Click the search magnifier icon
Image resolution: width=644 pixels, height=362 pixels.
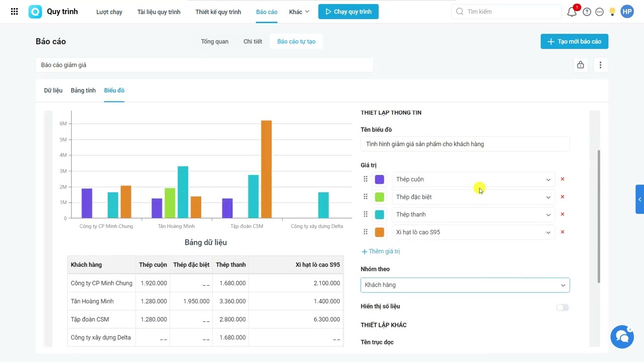pyautogui.click(x=459, y=12)
